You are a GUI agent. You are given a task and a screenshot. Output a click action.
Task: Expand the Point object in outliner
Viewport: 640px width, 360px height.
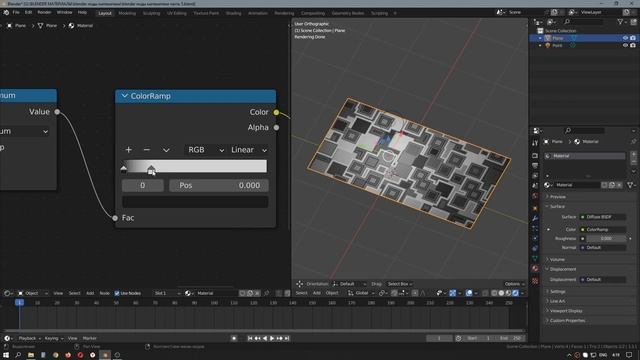[540, 45]
